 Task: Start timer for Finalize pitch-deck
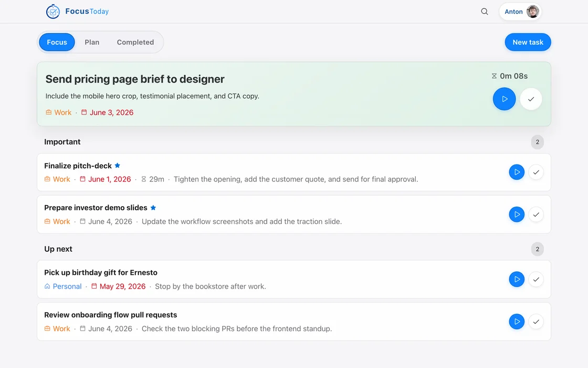(517, 172)
